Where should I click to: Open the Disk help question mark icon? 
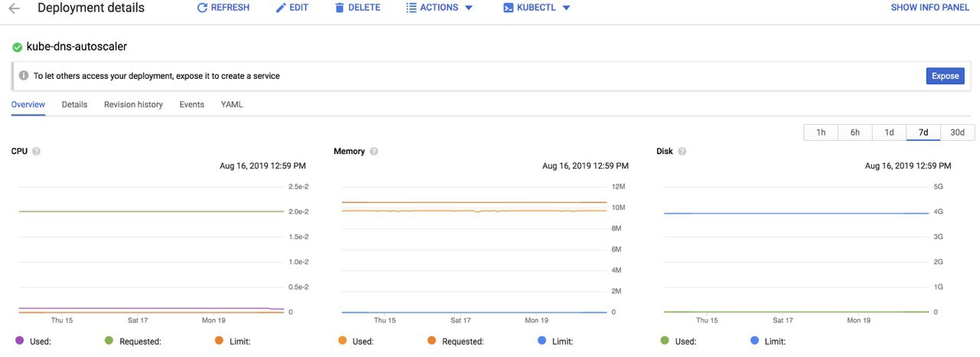tap(681, 152)
